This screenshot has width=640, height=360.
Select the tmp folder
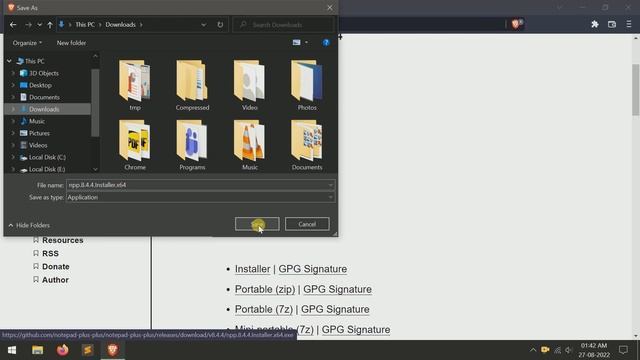(x=135, y=85)
